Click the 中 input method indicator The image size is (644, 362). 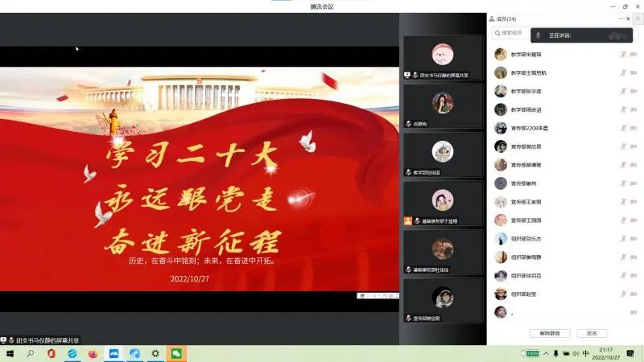(x=586, y=353)
